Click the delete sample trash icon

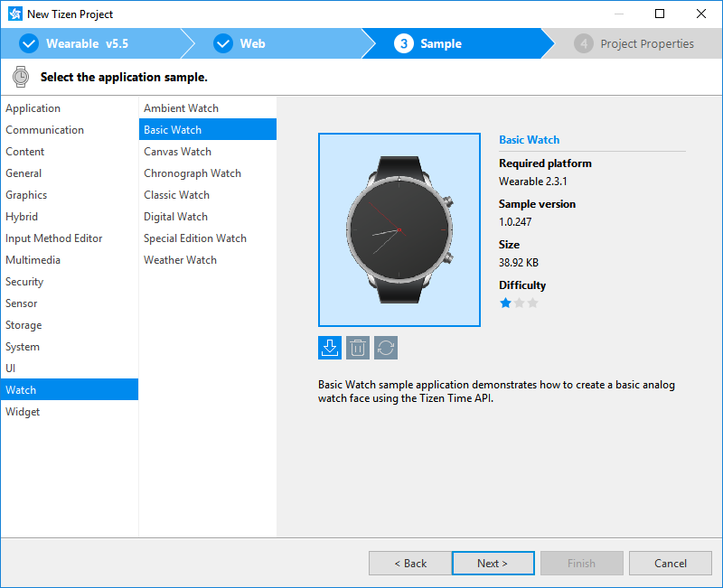(358, 348)
